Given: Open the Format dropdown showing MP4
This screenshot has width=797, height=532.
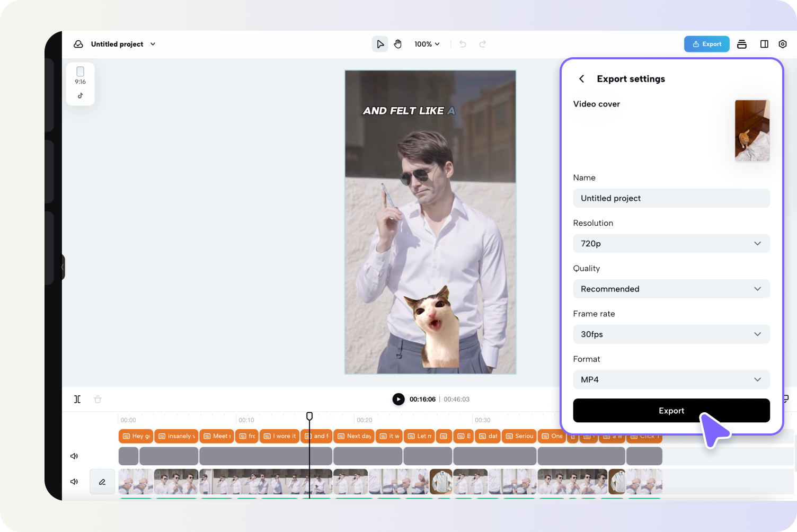Looking at the screenshot, I should (671, 379).
